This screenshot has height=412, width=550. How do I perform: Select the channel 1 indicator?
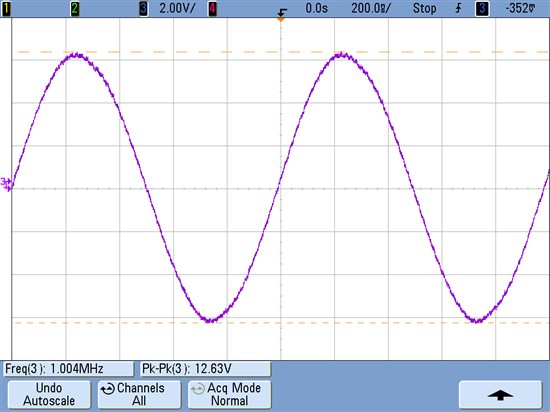[x=6, y=8]
